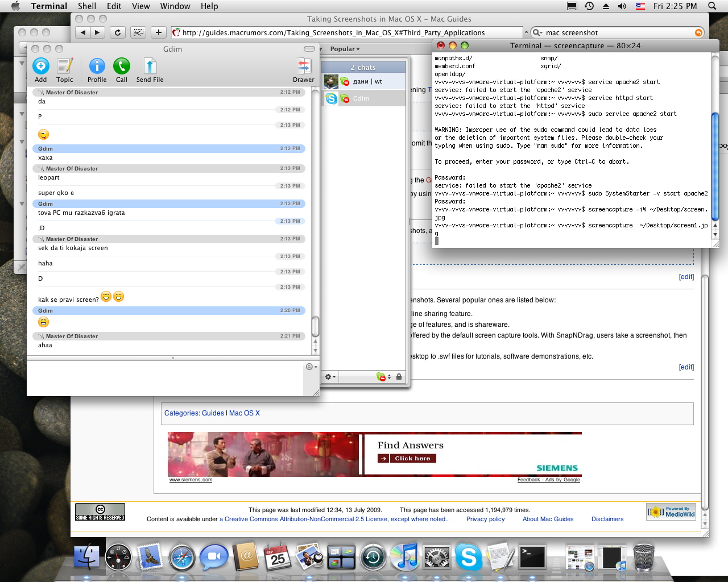Open Safari from the Dock

click(182, 557)
